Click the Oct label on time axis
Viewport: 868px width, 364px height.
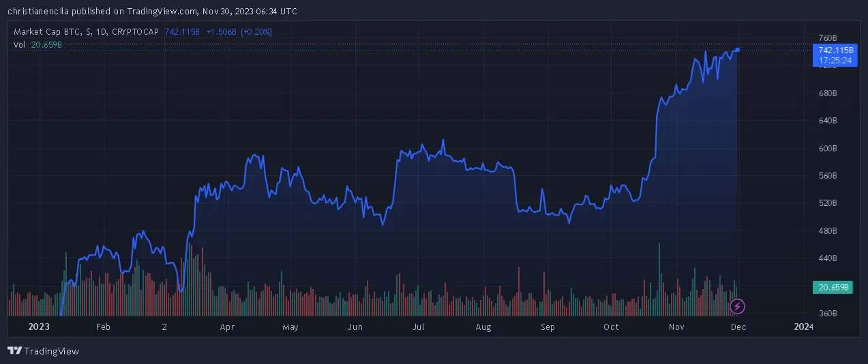tap(611, 327)
